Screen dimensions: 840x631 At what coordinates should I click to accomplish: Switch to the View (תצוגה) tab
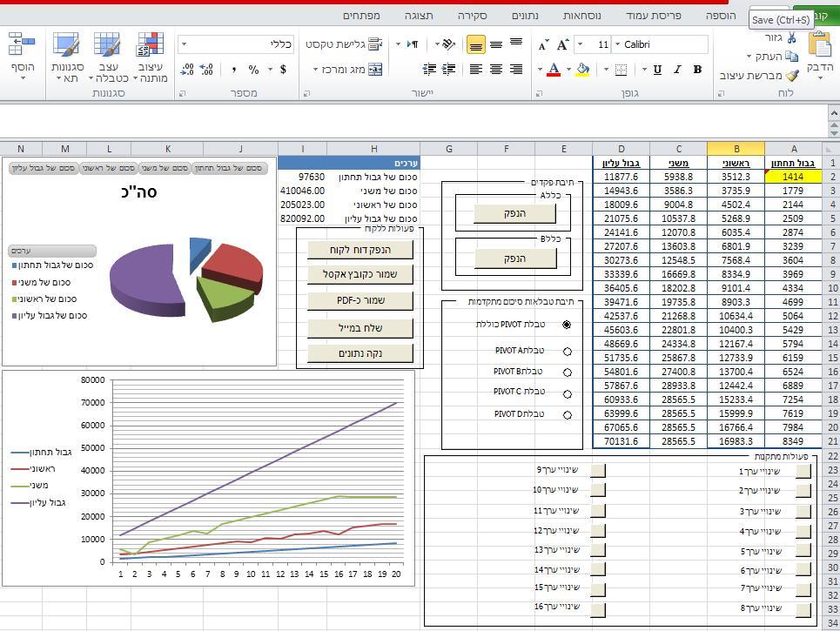[x=419, y=16]
